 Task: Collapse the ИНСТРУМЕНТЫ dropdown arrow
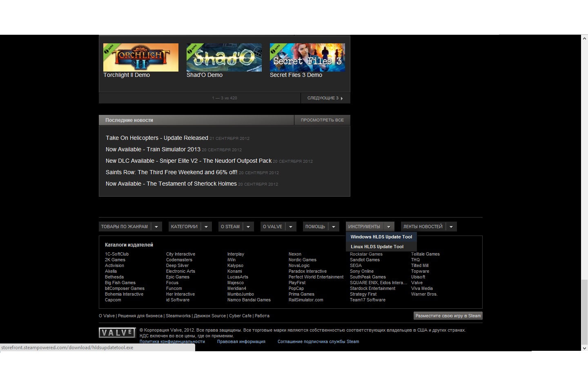(389, 227)
